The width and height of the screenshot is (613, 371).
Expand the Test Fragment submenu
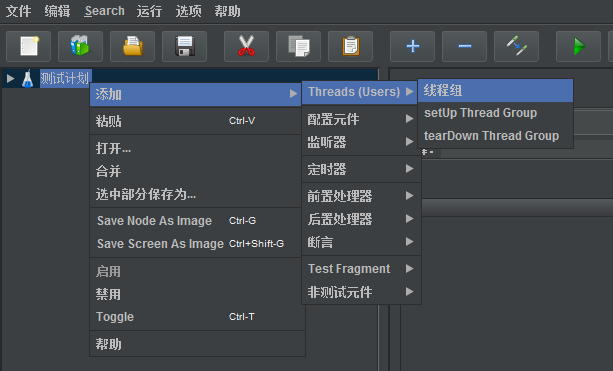[361, 269]
